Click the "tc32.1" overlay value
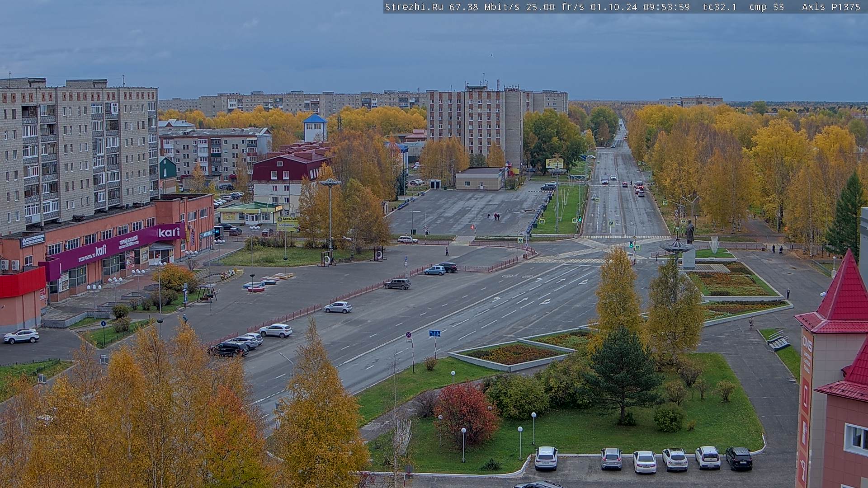The width and height of the screenshot is (868, 488). tap(719, 7)
